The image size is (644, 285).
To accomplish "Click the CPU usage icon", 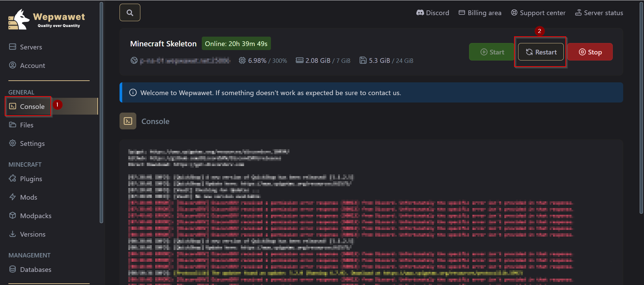I will tap(242, 60).
